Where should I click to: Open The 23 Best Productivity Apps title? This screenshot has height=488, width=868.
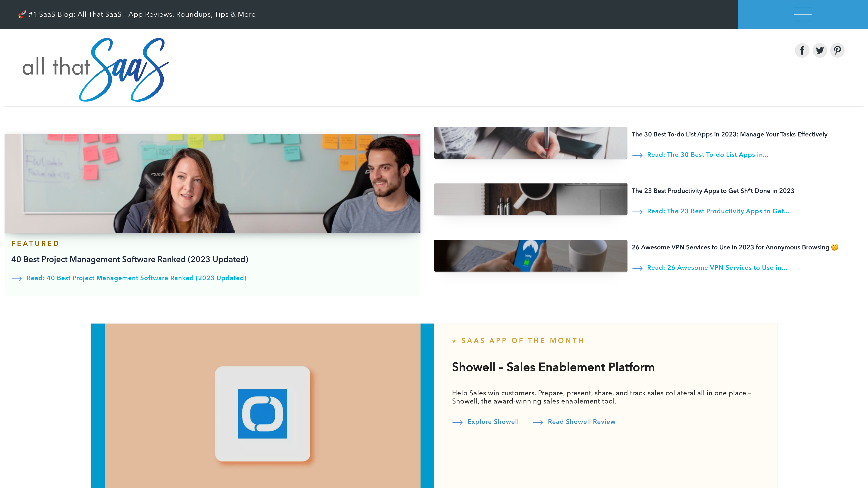[x=713, y=191]
